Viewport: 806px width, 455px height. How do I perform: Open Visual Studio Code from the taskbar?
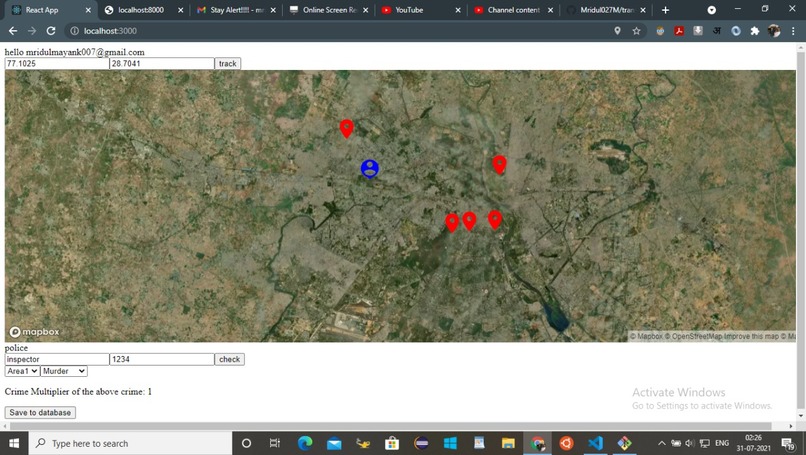tap(595, 443)
